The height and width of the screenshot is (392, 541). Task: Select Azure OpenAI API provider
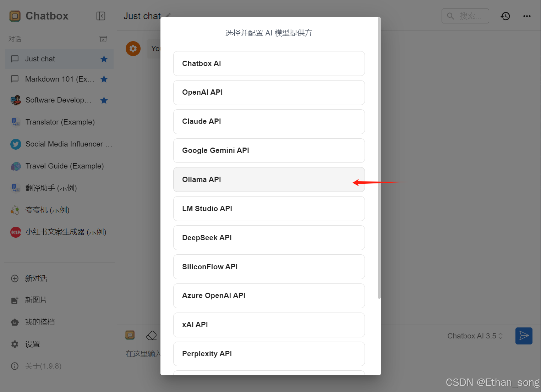pyautogui.click(x=269, y=296)
